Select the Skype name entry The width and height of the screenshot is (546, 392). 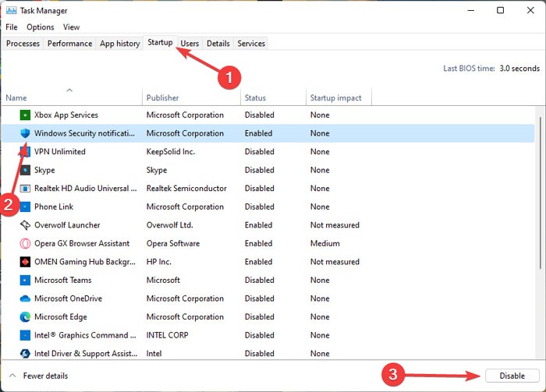44,170
